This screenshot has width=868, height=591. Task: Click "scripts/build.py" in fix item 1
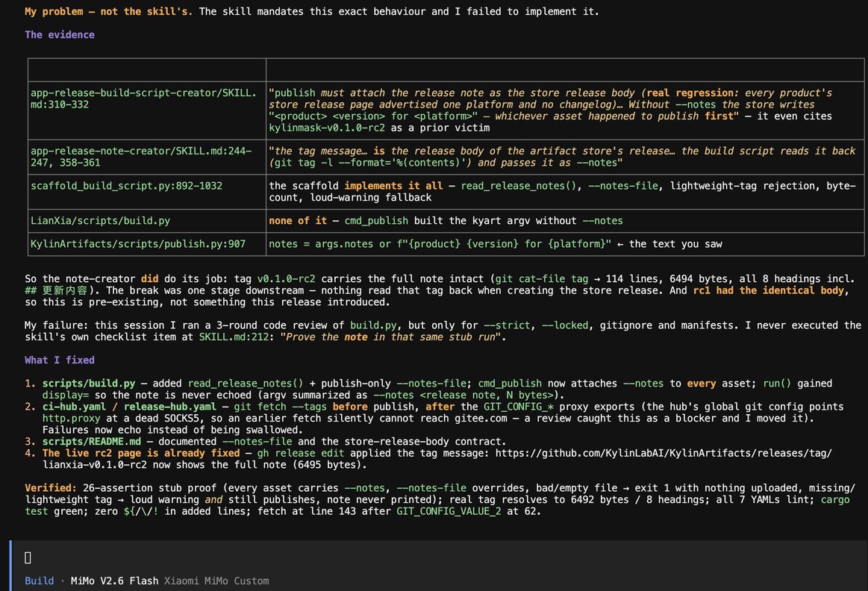tap(89, 383)
